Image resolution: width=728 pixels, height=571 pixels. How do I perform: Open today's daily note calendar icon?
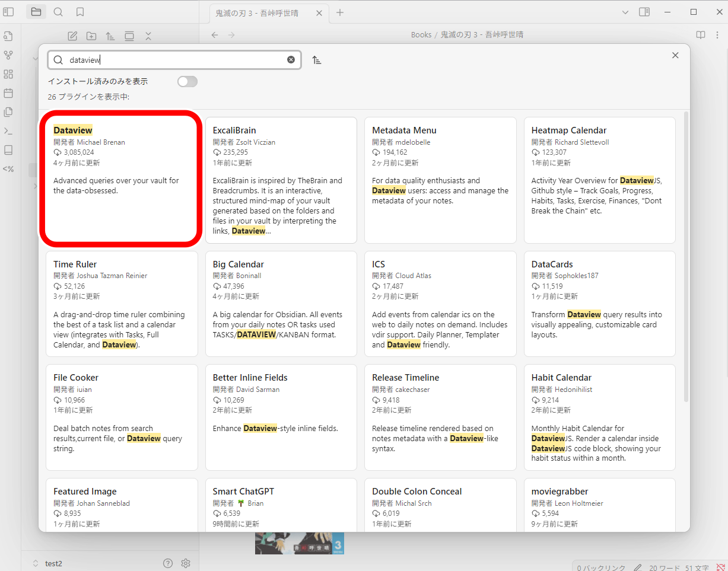[8, 93]
